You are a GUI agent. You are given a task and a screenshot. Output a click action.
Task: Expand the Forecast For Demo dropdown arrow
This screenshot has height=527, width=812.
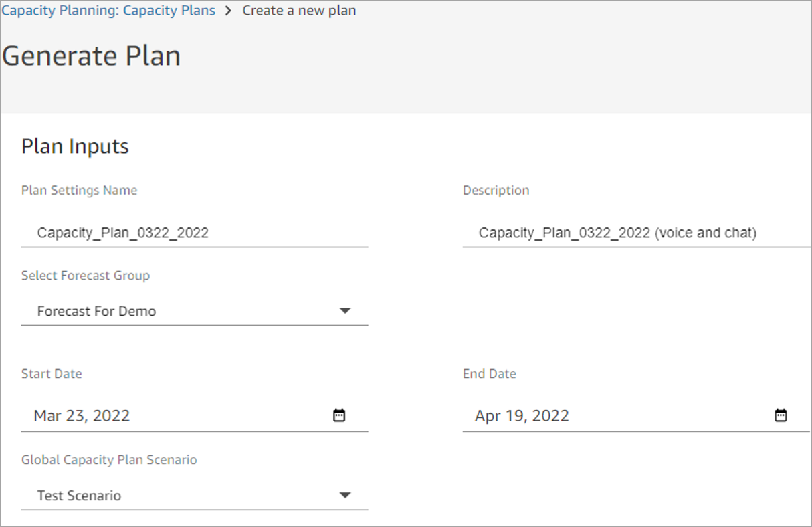[x=345, y=311]
